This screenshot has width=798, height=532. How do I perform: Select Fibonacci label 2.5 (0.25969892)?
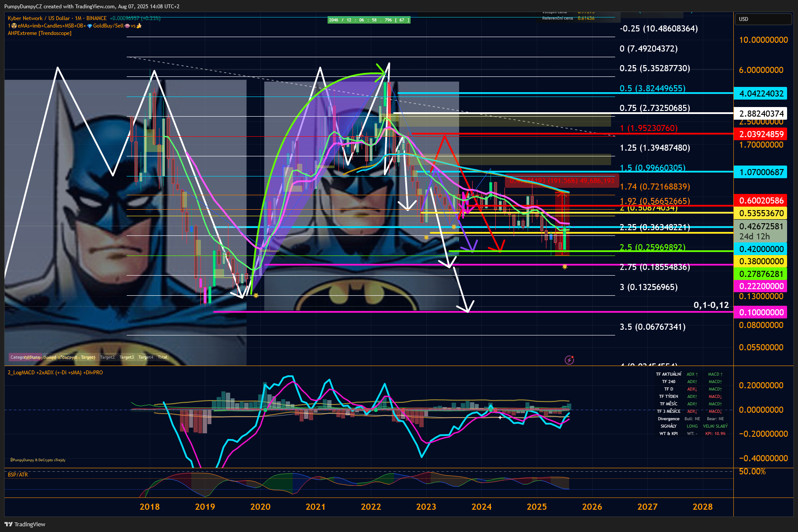[653, 247]
